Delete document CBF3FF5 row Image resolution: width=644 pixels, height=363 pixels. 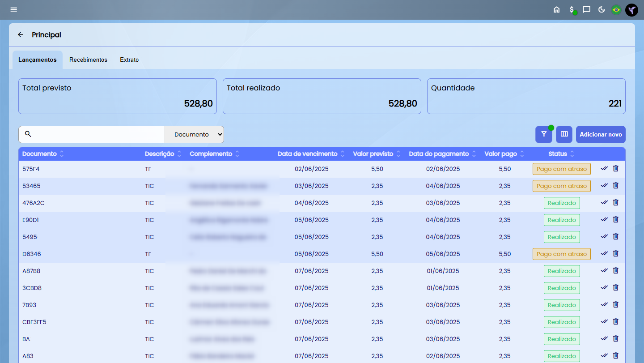[616, 321]
